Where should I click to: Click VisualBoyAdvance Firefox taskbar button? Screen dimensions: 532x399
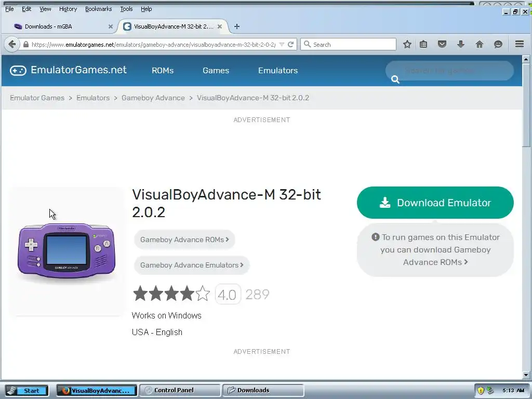(x=97, y=391)
